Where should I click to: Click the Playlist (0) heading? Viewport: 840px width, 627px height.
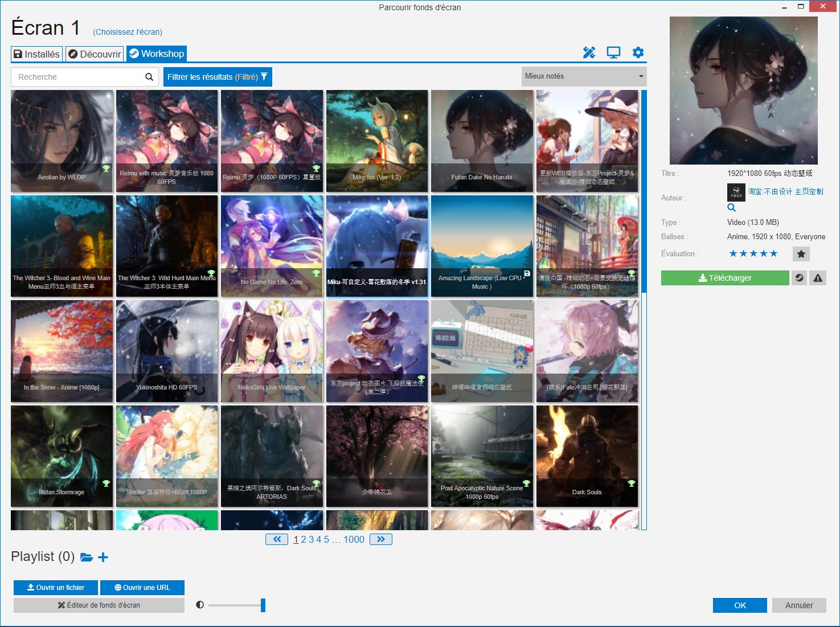(43, 556)
